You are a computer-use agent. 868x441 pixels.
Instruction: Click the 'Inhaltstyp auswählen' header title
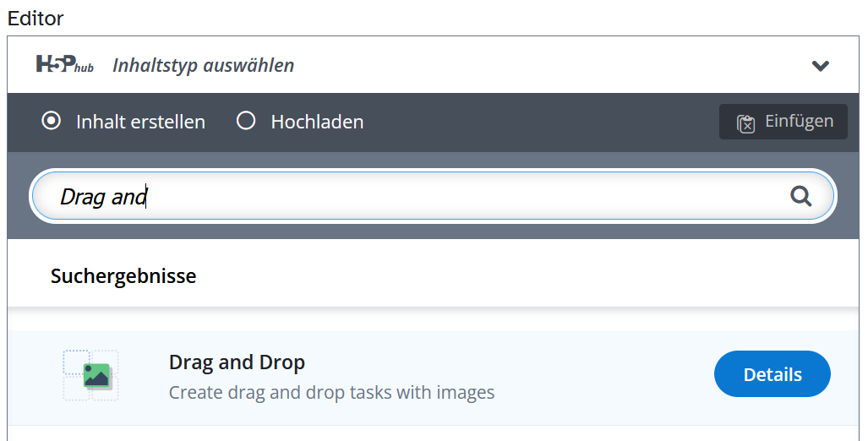(203, 65)
